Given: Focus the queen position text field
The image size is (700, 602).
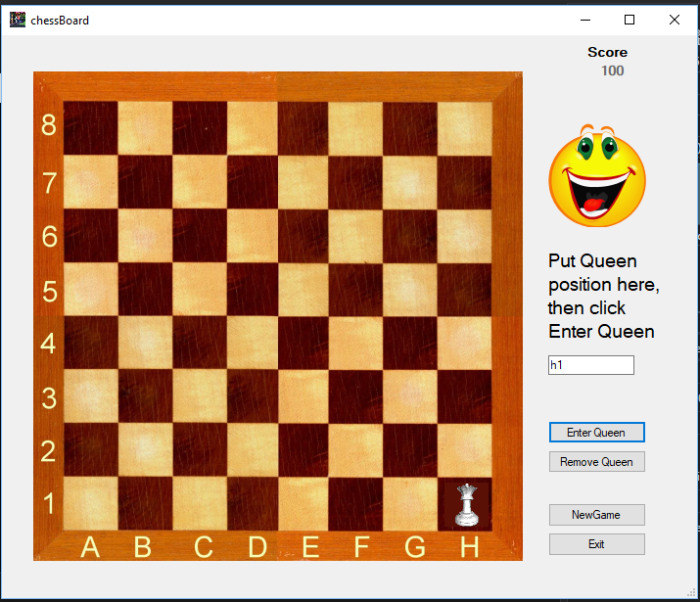Looking at the screenshot, I should (591, 365).
